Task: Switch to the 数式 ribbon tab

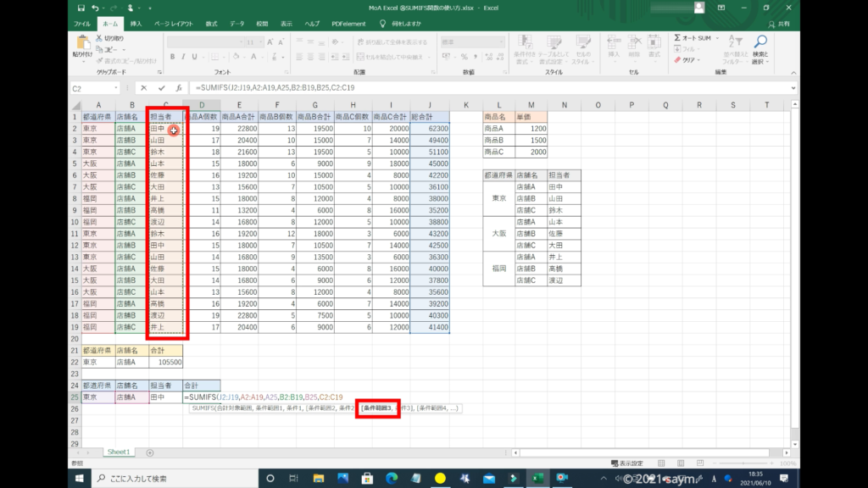Action: pos(211,23)
